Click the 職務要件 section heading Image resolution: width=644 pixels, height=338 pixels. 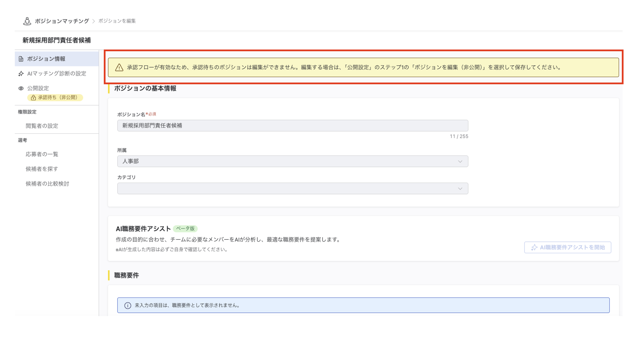tap(126, 275)
